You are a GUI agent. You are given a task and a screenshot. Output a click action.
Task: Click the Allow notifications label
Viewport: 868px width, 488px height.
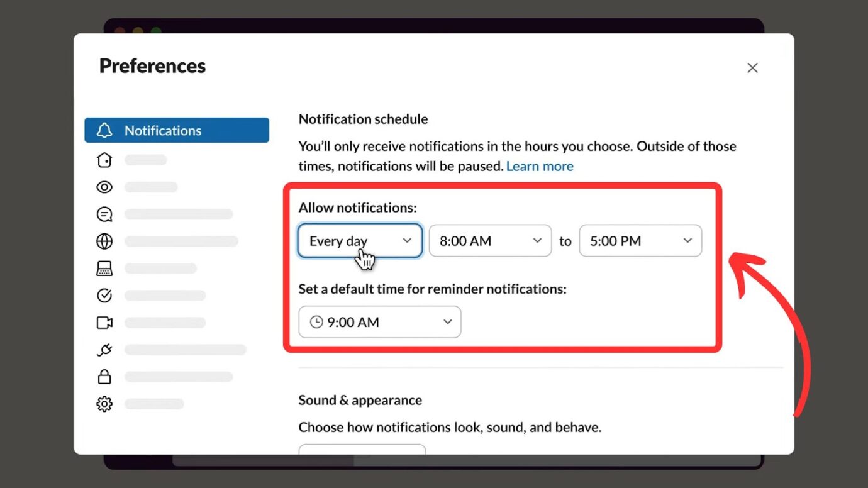click(x=358, y=208)
